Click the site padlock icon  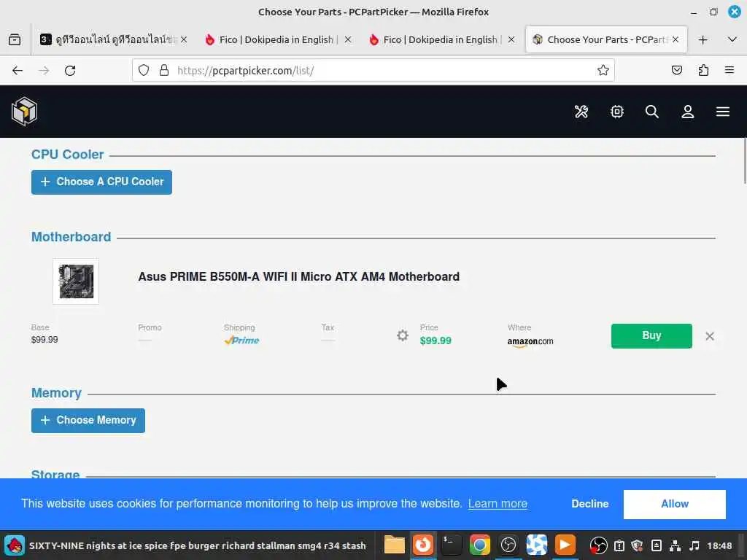pos(164,71)
